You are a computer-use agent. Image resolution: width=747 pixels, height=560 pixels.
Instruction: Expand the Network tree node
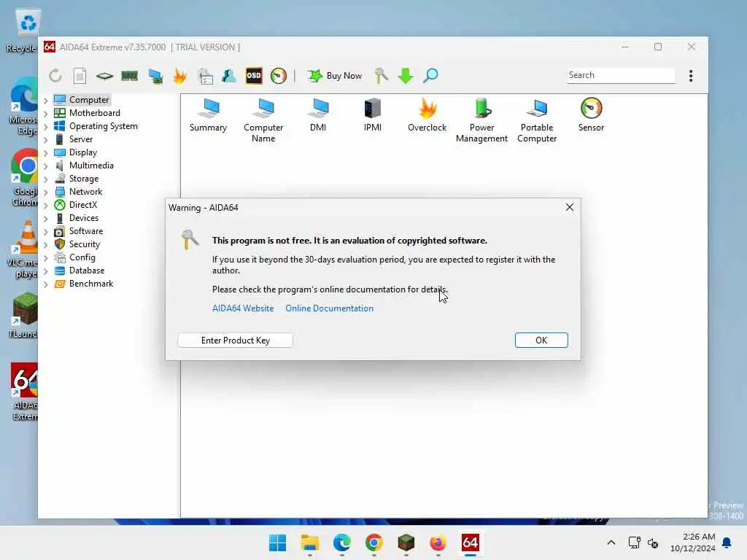point(46,192)
